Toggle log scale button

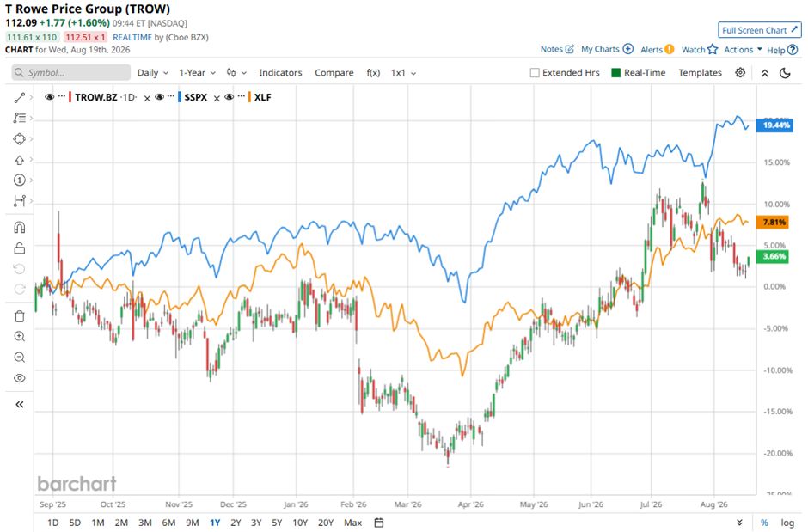[787, 523]
